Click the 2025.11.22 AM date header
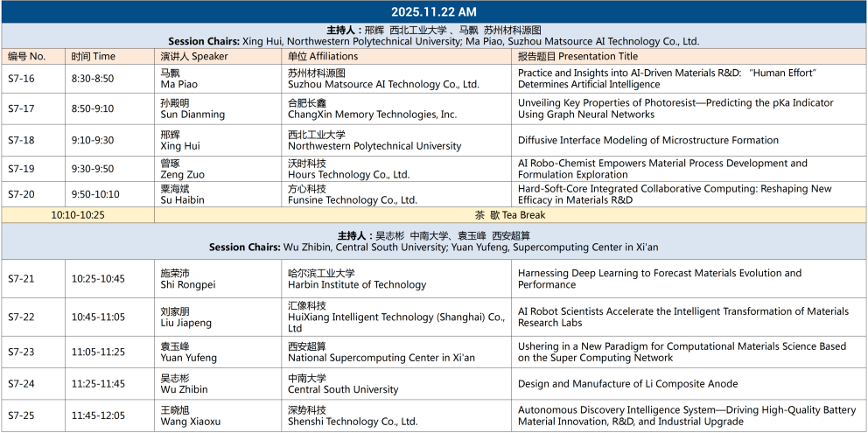Image resolution: width=868 pixels, height=433 pixels. (x=434, y=11)
